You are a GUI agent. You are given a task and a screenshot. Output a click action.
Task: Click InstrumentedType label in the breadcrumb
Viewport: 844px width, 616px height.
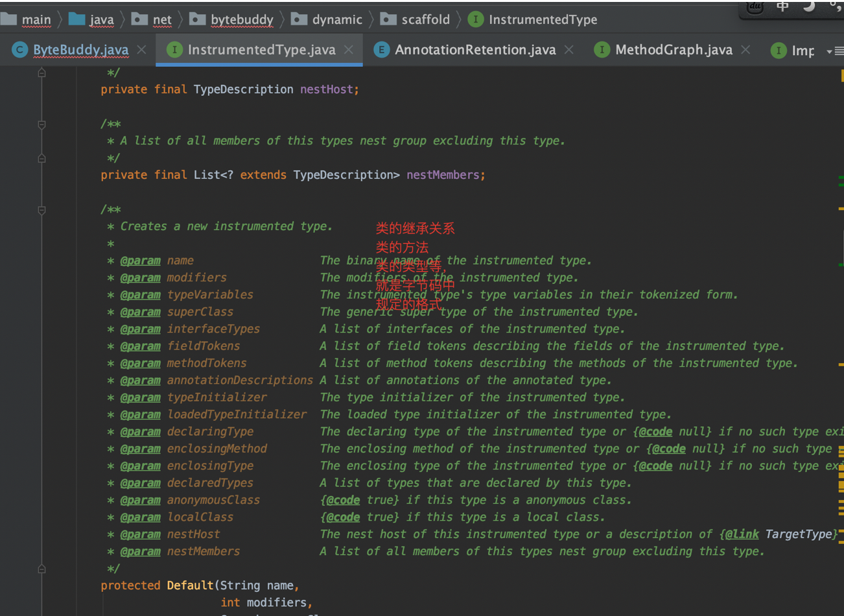pyautogui.click(x=543, y=19)
